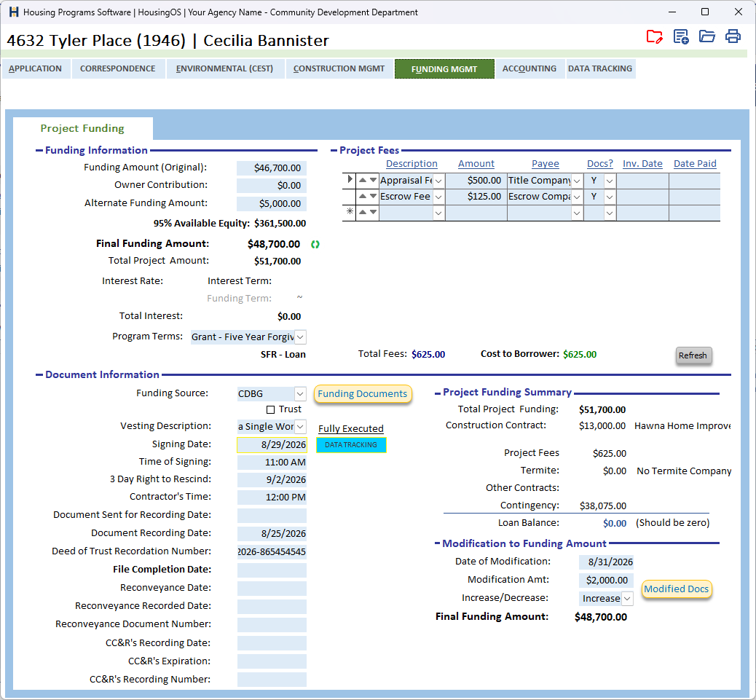Switch to the Application tab
Viewport: 756px width, 700px height.
point(35,68)
